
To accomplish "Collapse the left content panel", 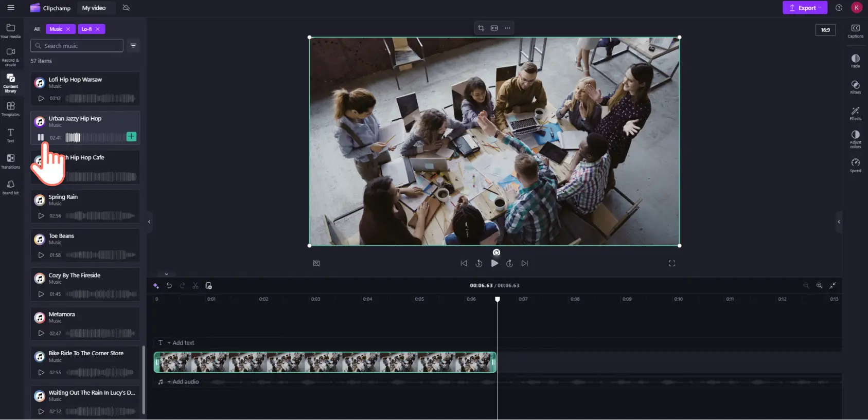I will coord(149,222).
